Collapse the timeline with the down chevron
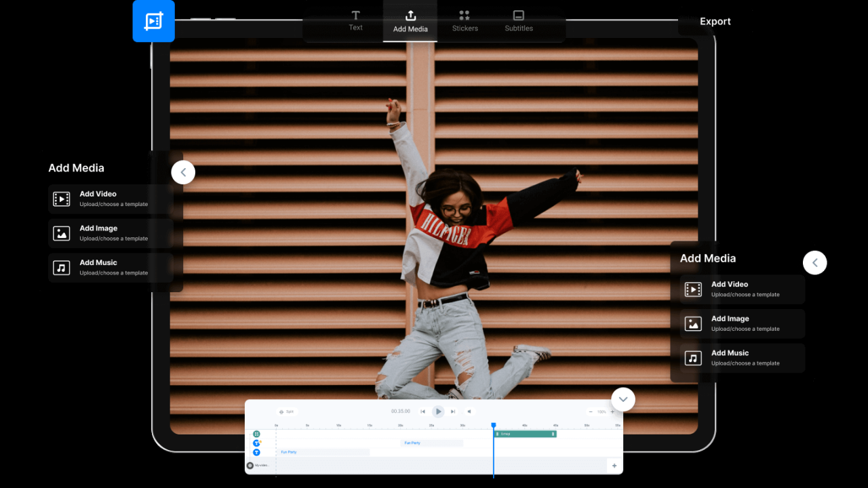The image size is (868, 488). tap(623, 399)
